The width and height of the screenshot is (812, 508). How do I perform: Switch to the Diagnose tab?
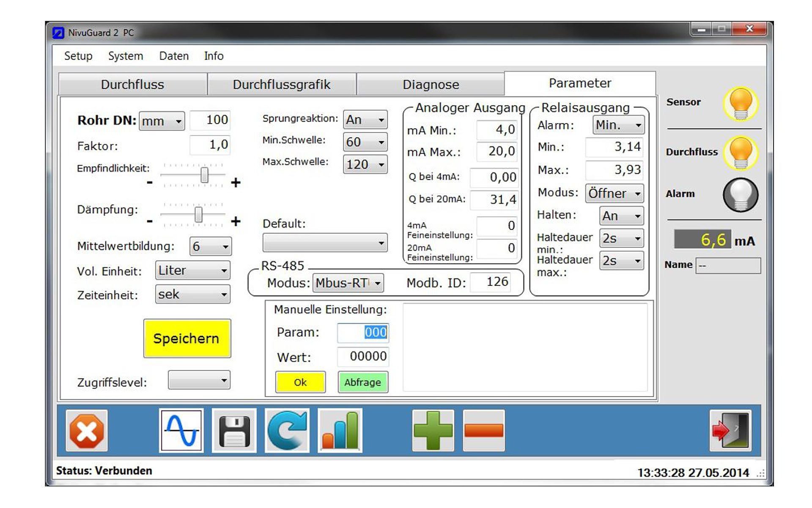[x=431, y=84]
